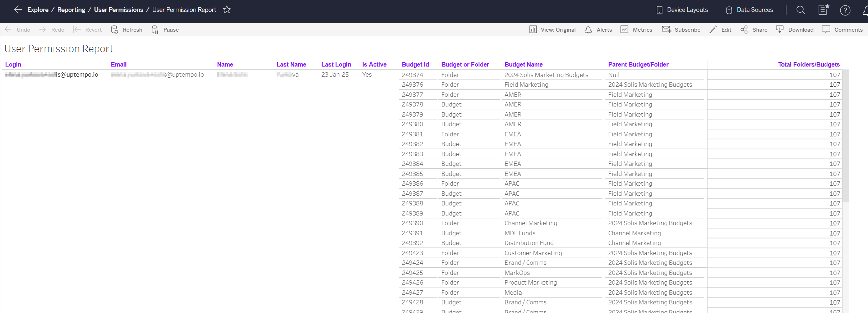Image resolution: width=868 pixels, height=313 pixels.
Task: Open Alerts from the toolbar
Action: click(598, 30)
